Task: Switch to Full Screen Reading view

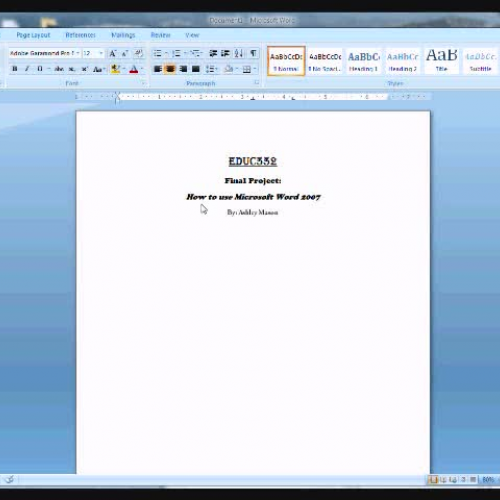Action: coord(443,480)
